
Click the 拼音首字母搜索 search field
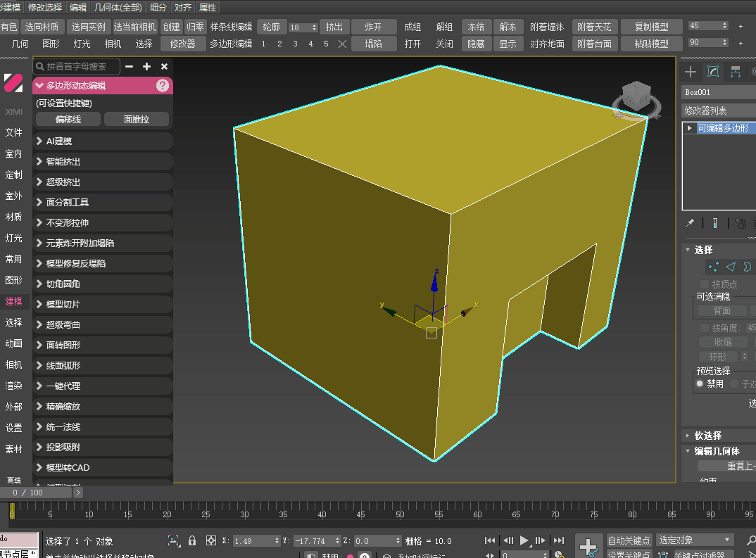tap(77, 66)
